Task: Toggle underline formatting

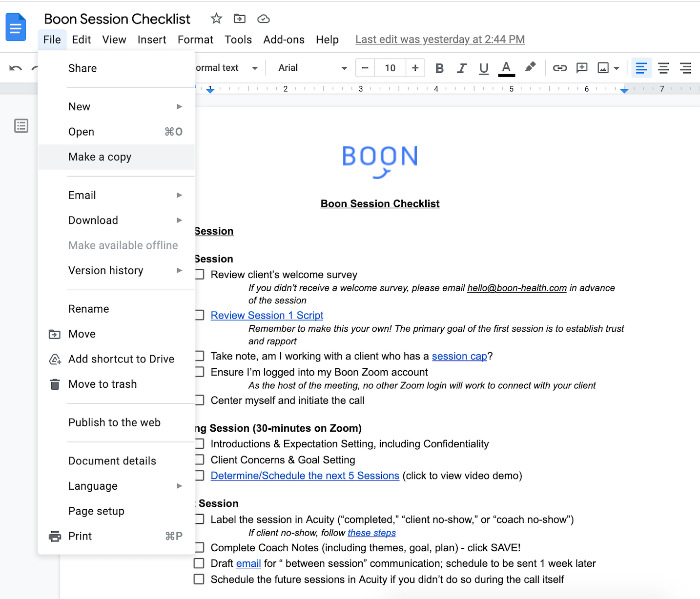Action: click(x=484, y=68)
